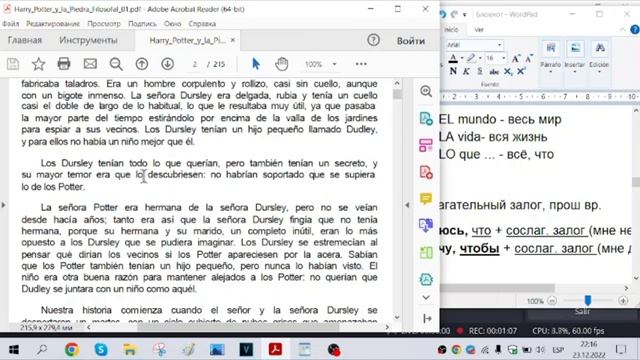
Task: Click the Combine Files sidebar icon
Action: pos(426,225)
